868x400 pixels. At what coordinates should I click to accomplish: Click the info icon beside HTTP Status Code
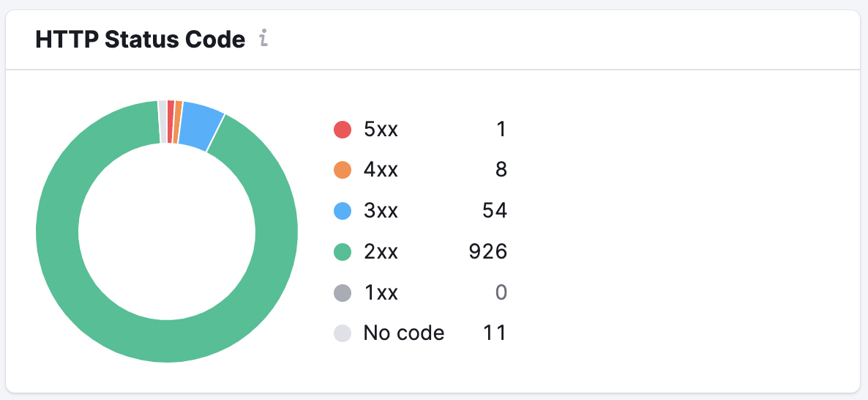point(263,40)
